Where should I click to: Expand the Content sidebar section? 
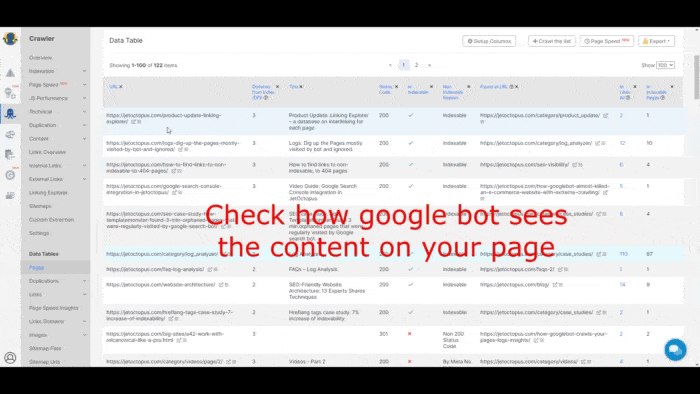[84, 139]
